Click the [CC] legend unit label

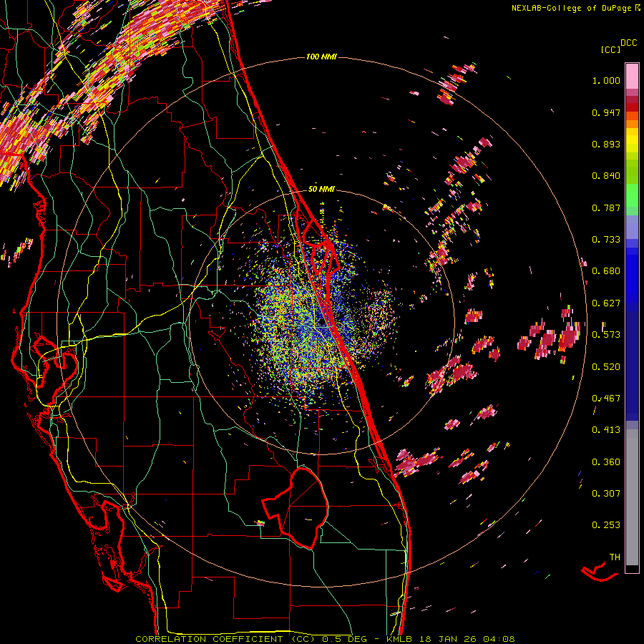point(610,49)
